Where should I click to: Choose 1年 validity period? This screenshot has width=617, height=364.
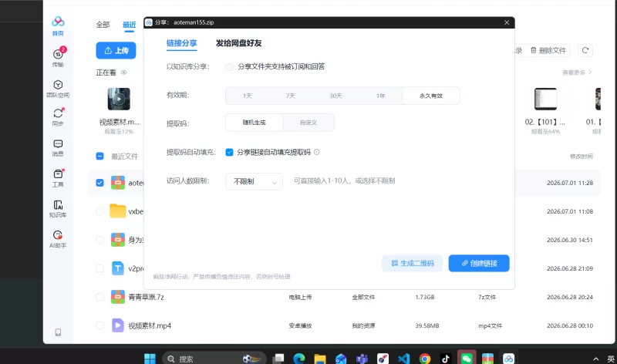(380, 96)
